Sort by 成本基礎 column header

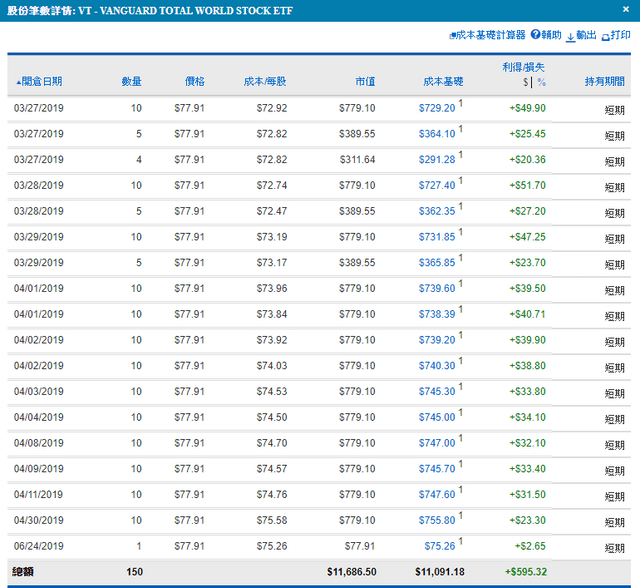[443, 81]
